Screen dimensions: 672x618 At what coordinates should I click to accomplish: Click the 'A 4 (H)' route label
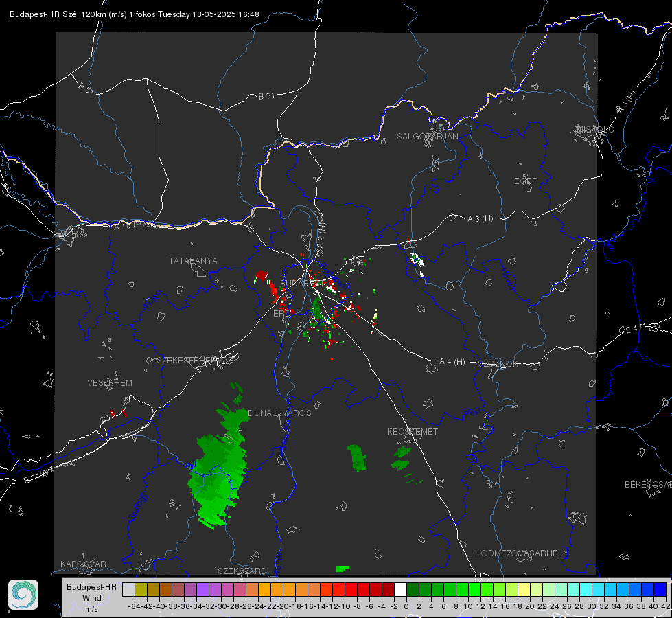[452, 362]
